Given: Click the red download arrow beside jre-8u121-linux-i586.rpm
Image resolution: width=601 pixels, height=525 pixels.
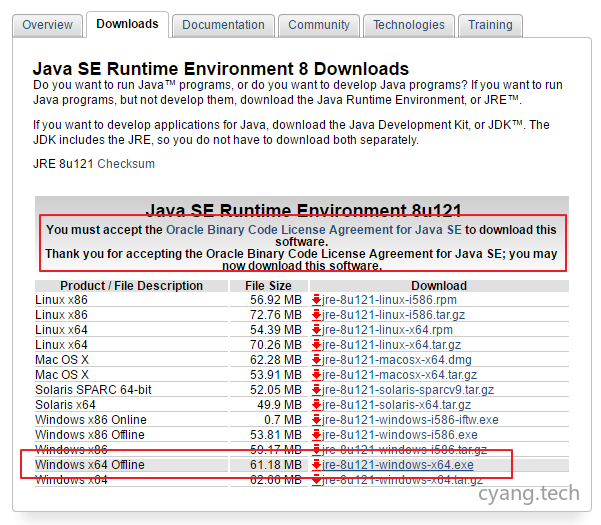Looking at the screenshot, I should pyautogui.click(x=316, y=300).
